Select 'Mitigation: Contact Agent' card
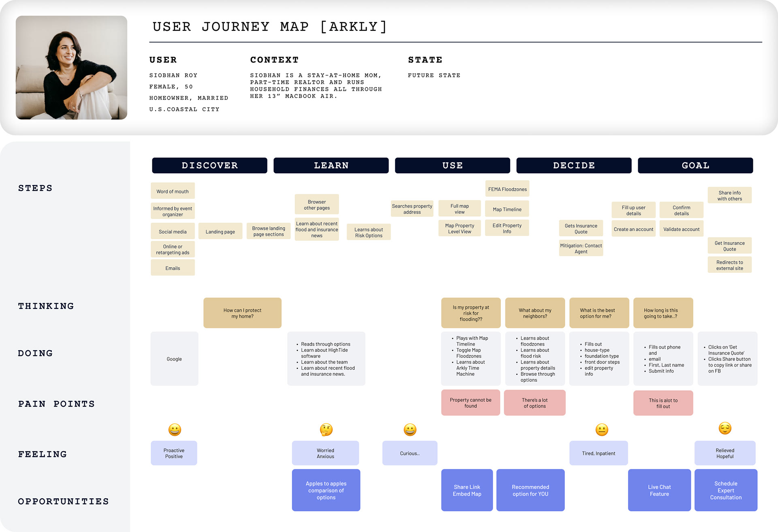 point(581,248)
